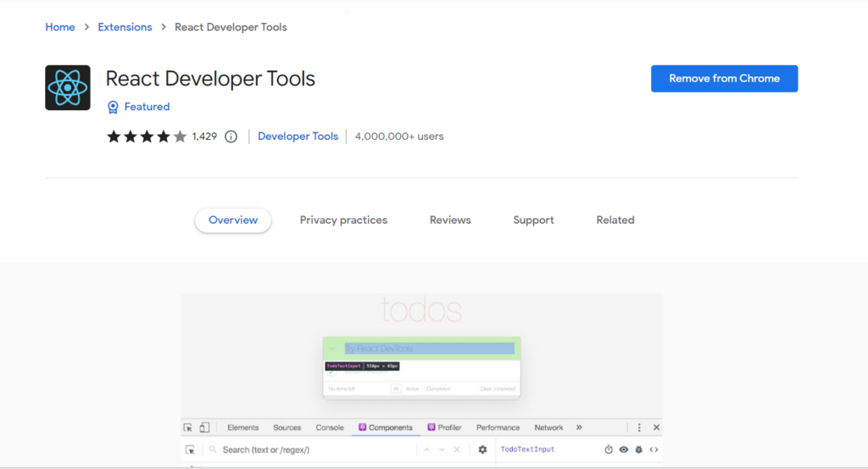The height and width of the screenshot is (469, 868).
Task: Expand more DevTools tabs chevron
Action: click(x=579, y=427)
